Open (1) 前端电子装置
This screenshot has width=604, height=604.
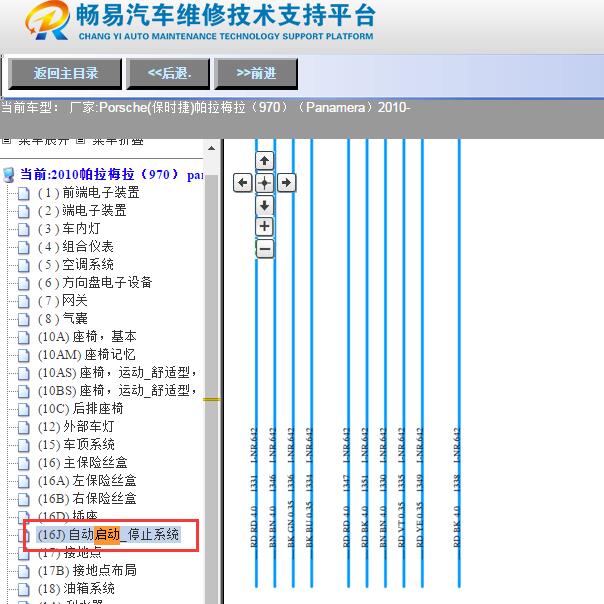click(x=89, y=193)
